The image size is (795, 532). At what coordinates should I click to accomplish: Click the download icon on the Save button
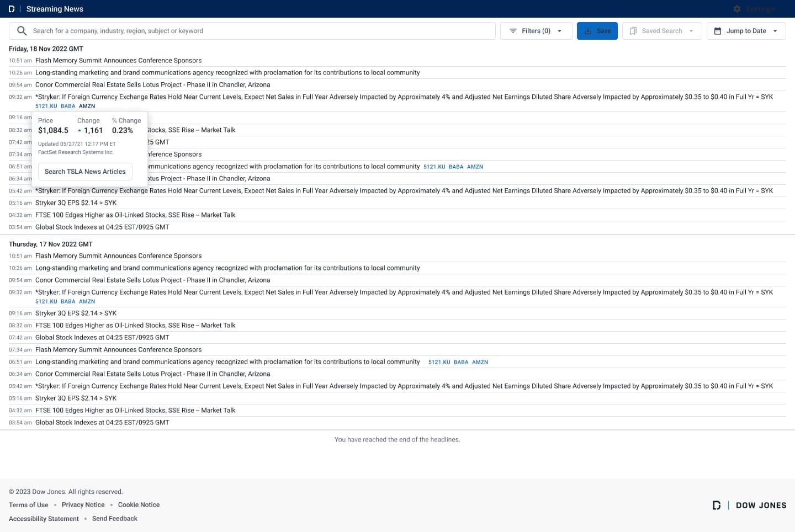[x=588, y=31]
